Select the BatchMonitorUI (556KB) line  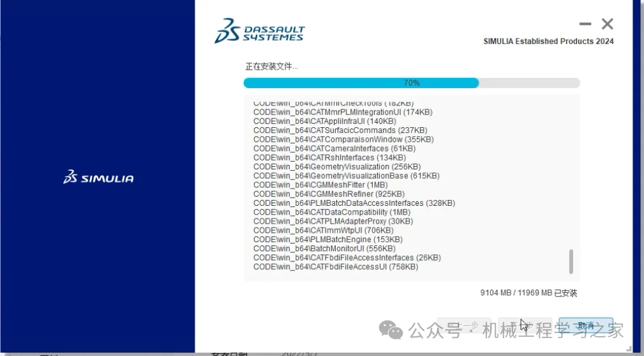point(324,248)
